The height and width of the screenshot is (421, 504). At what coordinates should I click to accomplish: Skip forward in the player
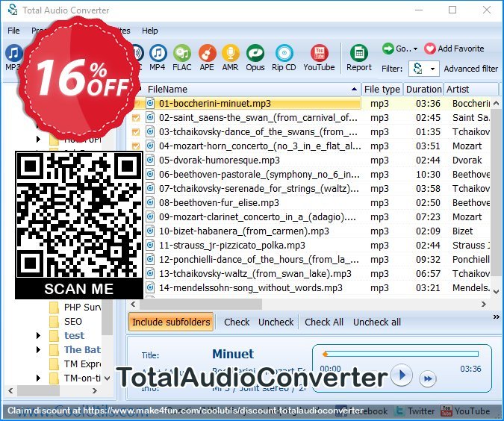click(x=428, y=378)
